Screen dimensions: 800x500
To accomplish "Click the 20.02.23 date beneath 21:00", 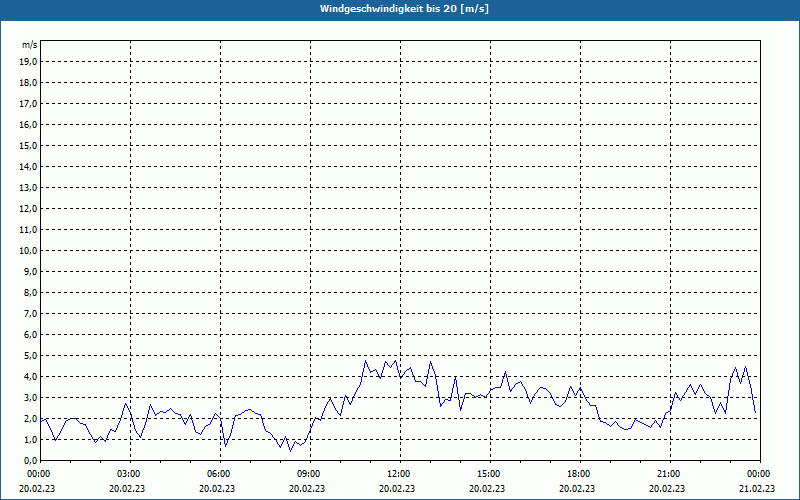I will pos(667,488).
